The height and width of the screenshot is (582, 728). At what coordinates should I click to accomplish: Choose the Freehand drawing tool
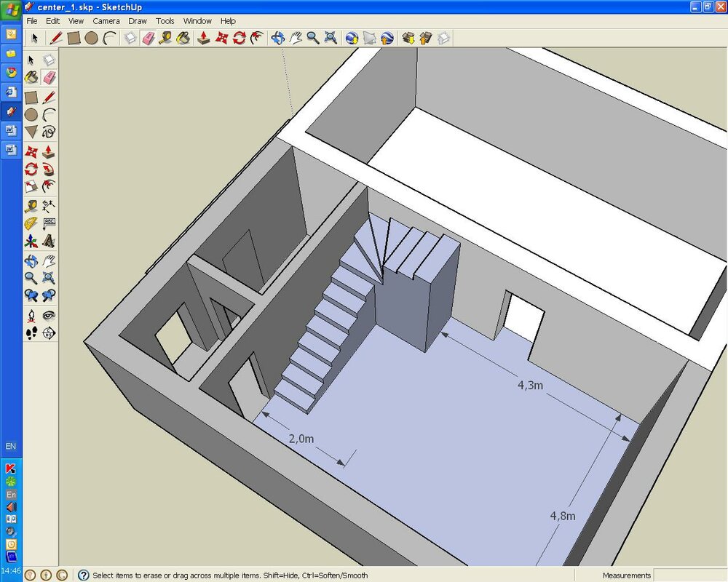49,132
